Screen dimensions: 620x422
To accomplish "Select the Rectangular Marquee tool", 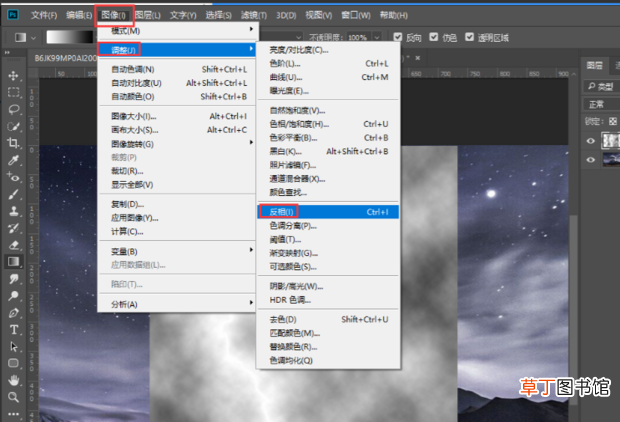I will click(x=13, y=92).
